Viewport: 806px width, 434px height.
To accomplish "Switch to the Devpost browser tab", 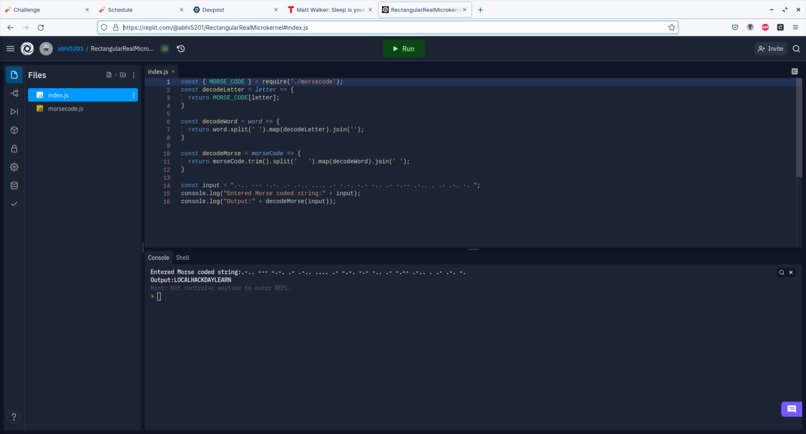I will 234,10.
